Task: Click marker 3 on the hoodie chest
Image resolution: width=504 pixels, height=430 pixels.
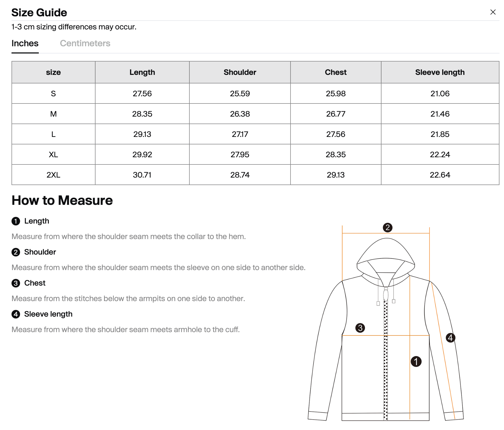Action: pyautogui.click(x=360, y=328)
